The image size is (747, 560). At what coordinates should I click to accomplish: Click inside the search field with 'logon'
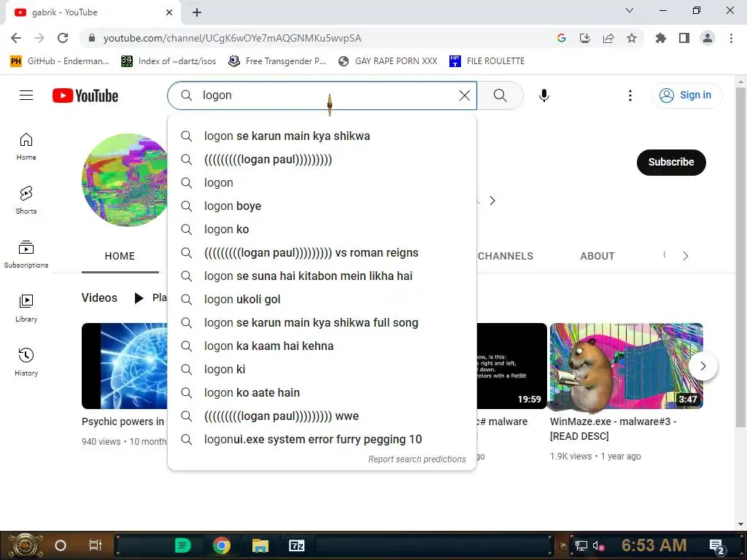[322, 96]
